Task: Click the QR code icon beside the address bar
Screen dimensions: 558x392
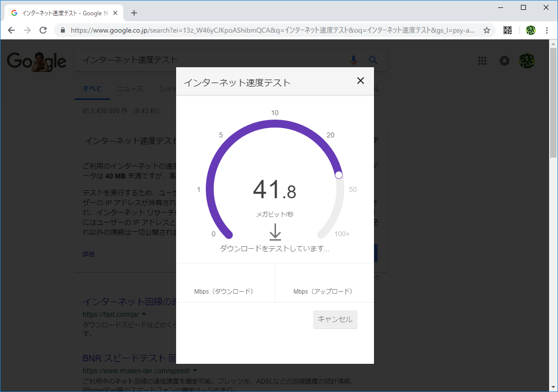Action: [507, 30]
